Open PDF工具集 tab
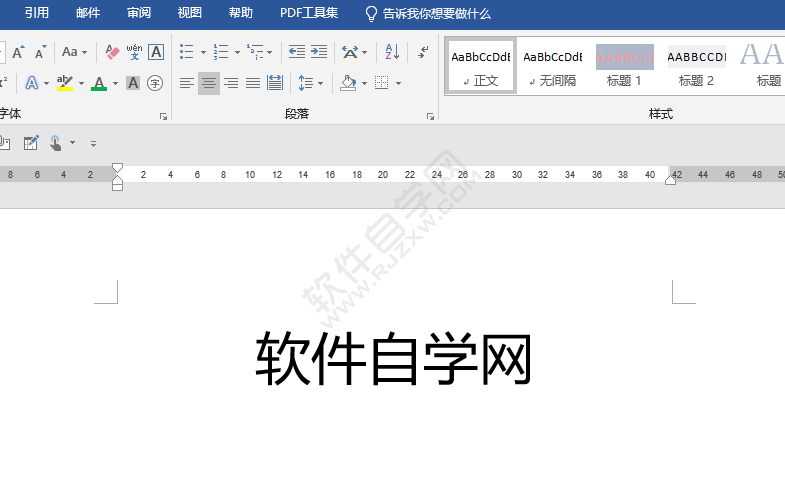This screenshot has width=785, height=479. coord(309,13)
